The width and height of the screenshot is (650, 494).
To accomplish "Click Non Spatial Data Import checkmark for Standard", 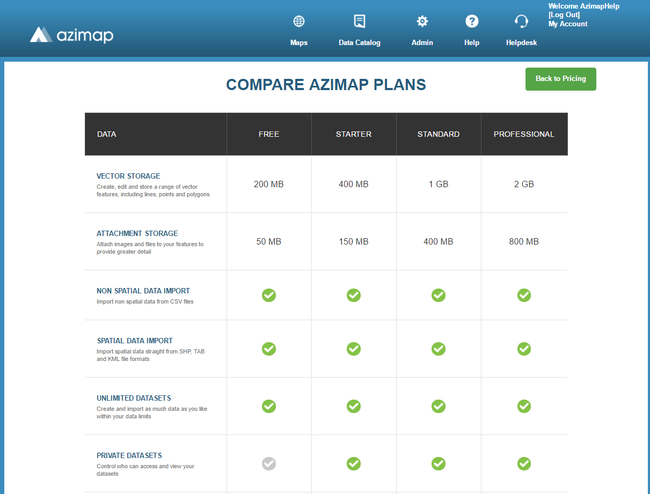I will point(438,295).
